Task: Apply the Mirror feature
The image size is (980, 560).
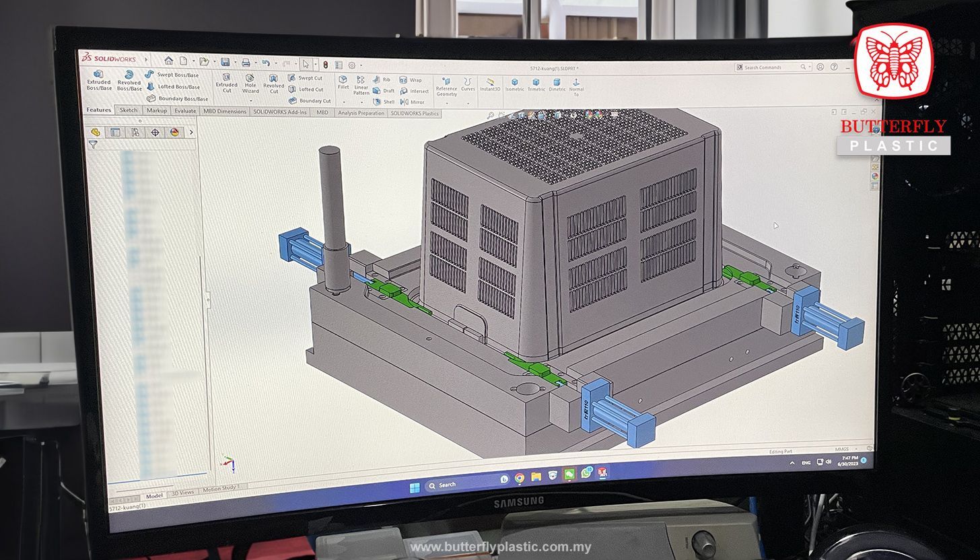Action: [x=412, y=102]
